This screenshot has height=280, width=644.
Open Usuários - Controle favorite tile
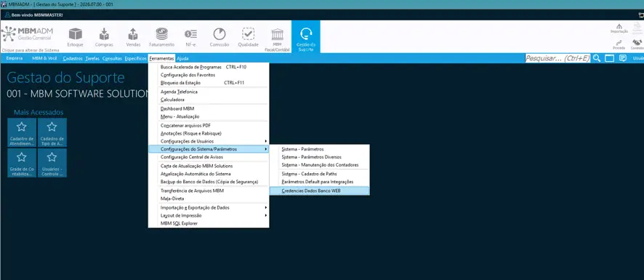pyautogui.click(x=52, y=163)
